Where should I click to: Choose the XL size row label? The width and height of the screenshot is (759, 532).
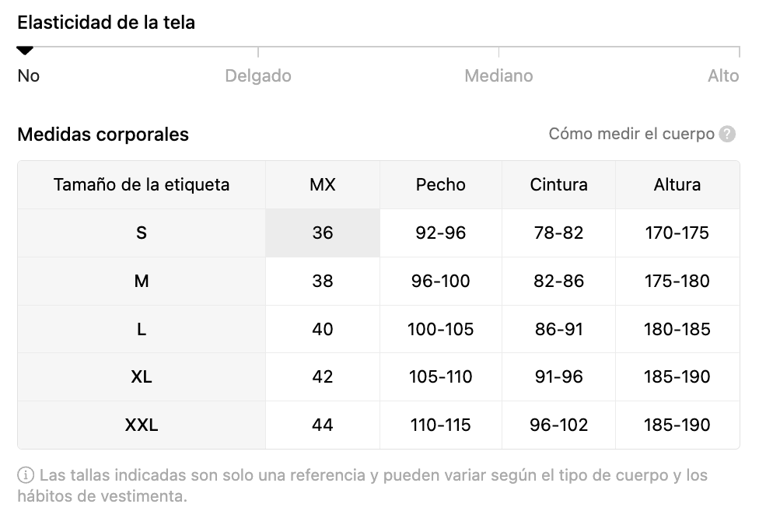click(142, 376)
